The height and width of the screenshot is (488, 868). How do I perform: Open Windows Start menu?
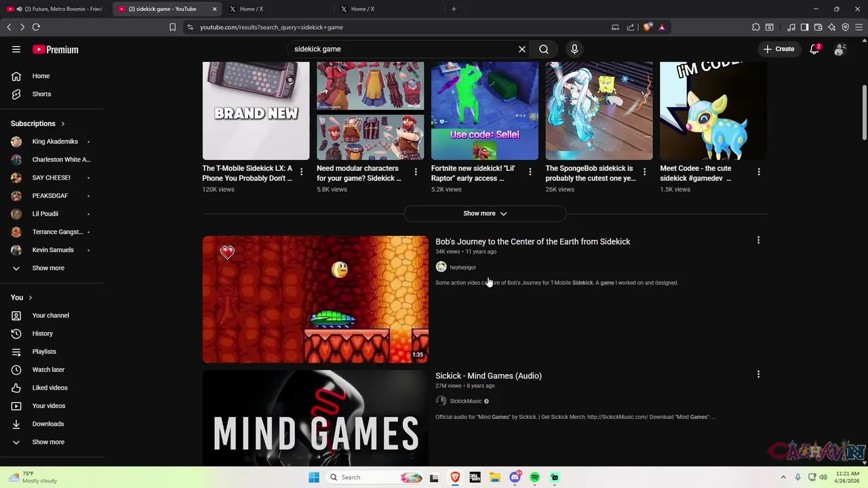[313, 477]
